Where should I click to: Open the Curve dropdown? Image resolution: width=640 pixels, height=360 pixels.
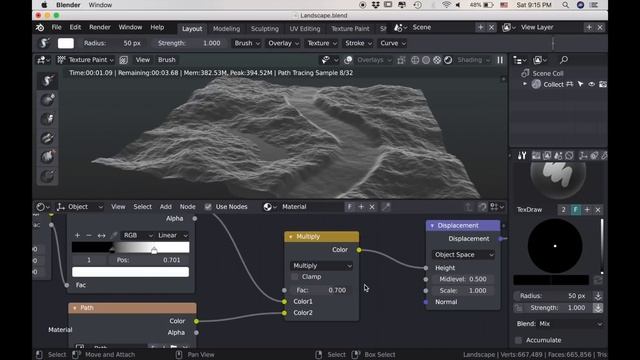pyautogui.click(x=392, y=43)
